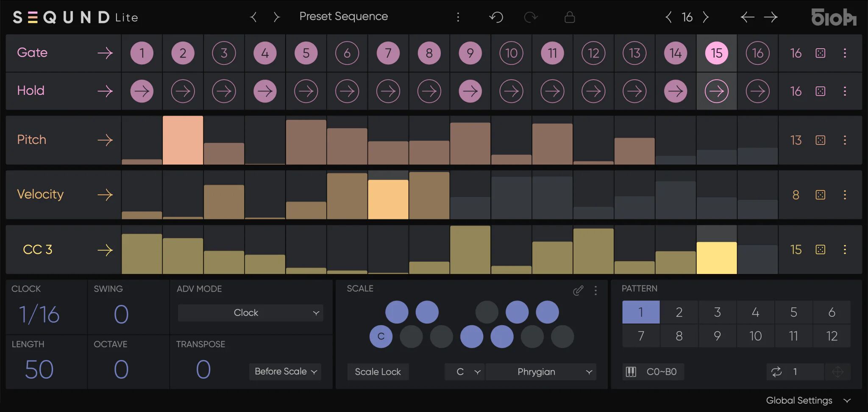Viewport: 868px width, 412px height.
Task: Randomize the Gate lane with dice icon
Action: (820, 53)
